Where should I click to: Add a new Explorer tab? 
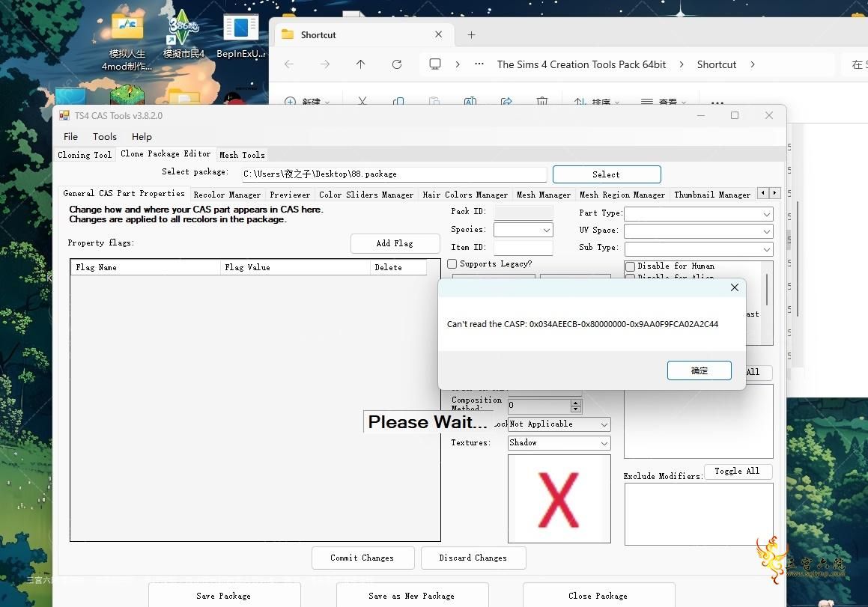click(471, 35)
